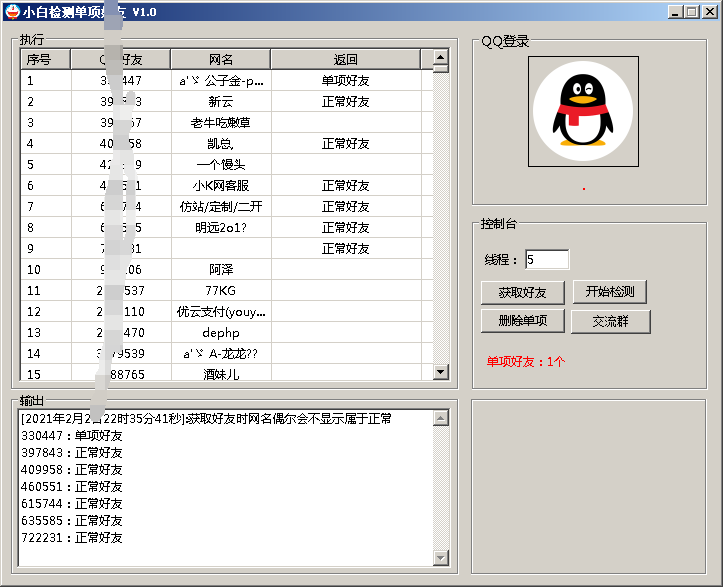Click the 获取好友 button
Viewport: 723px width, 587px height.
[522, 292]
